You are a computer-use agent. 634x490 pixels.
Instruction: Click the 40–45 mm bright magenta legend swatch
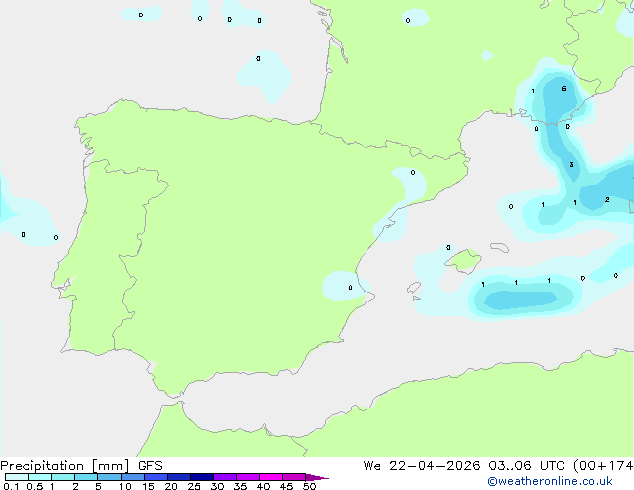271,477
